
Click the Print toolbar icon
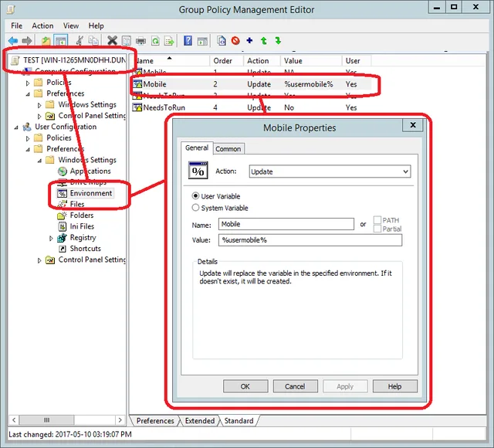tap(140, 41)
